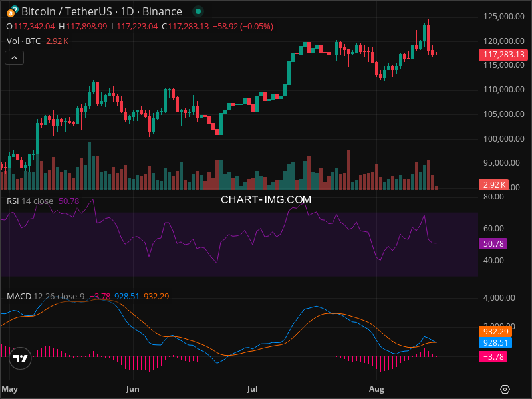Select the low value 117,223.04
The width and height of the screenshot is (532, 399).
pyautogui.click(x=137, y=27)
